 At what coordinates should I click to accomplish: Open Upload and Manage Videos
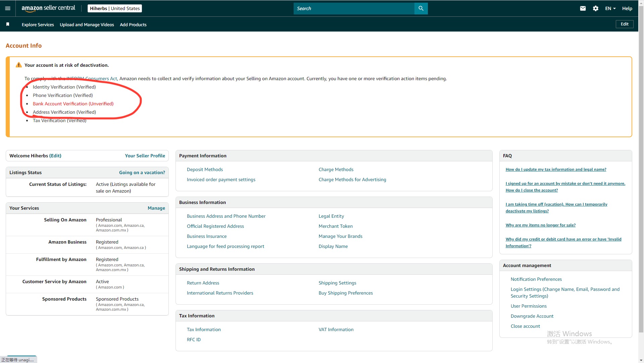click(87, 24)
